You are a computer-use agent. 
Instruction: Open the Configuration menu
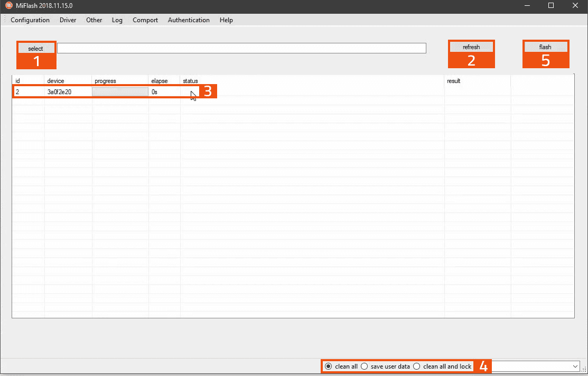click(30, 20)
